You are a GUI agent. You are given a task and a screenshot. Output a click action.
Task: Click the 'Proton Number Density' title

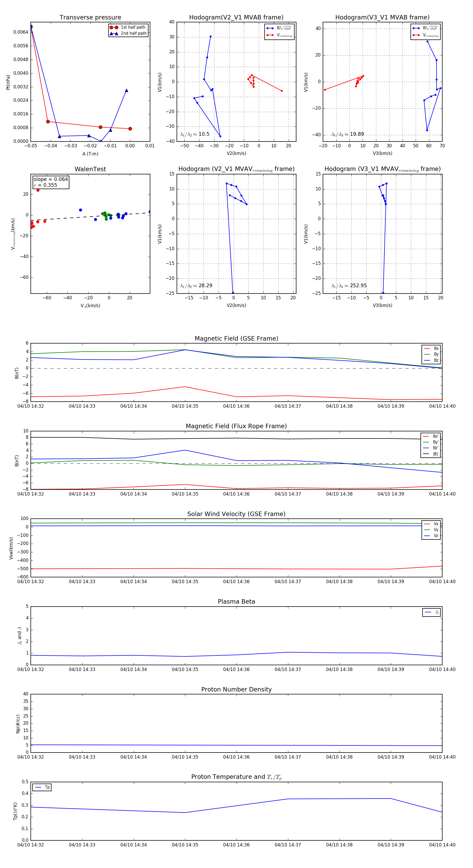(236, 689)
